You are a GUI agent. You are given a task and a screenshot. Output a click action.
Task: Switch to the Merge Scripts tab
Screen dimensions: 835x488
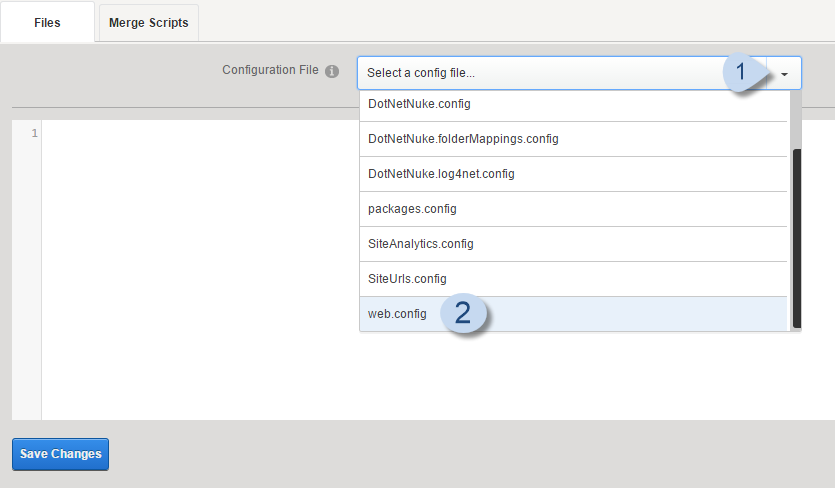[149, 22]
